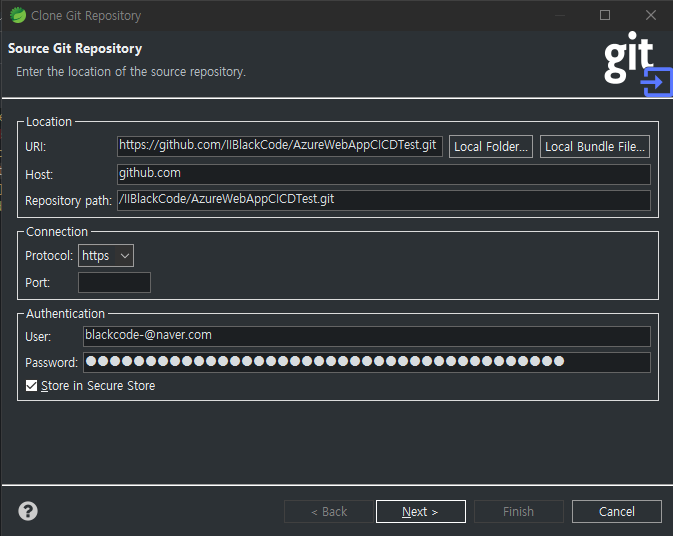The height and width of the screenshot is (536, 673).
Task: Click the Location group label
Action: click(49, 122)
